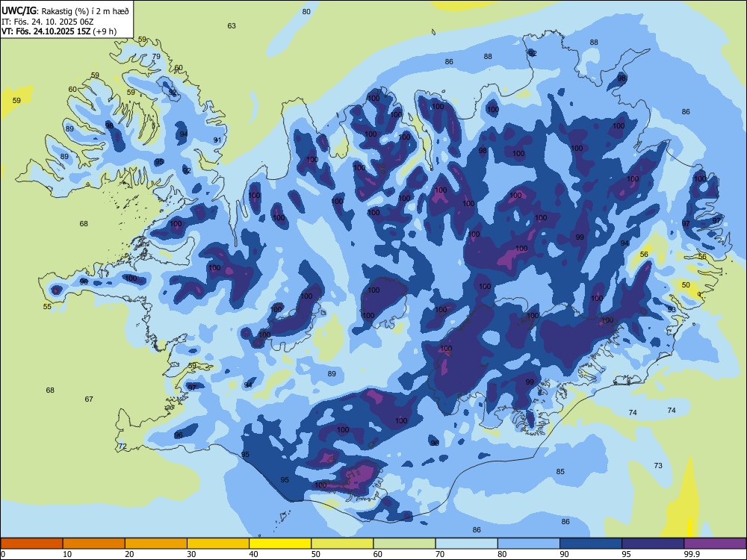Click the pale yellow-green 50–60 legend swatch
Image resolution: width=747 pixels, height=560 pixels.
[x=342, y=544]
